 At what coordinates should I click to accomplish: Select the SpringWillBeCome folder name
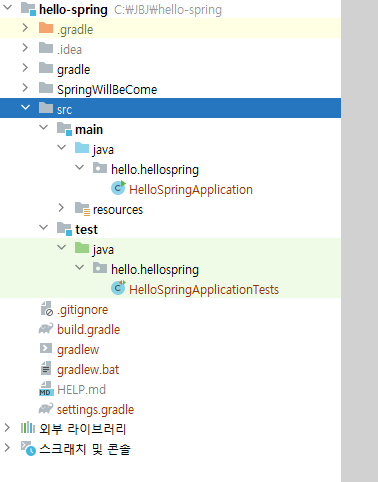pyautogui.click(x=107, y=90)
